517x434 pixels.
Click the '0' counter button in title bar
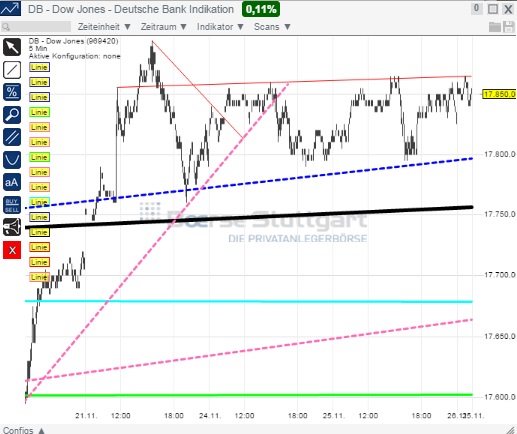(x=477, y=8)
